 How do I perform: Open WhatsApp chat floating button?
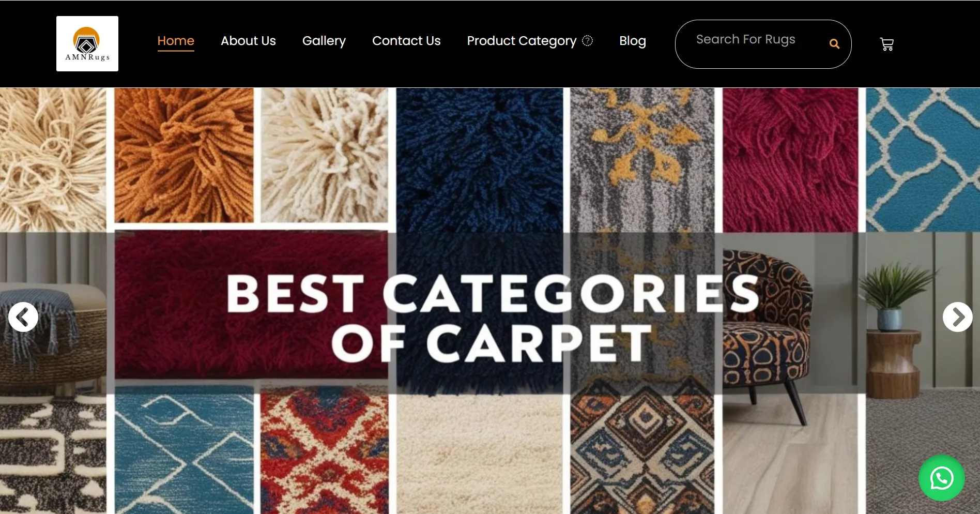[941, 478]
